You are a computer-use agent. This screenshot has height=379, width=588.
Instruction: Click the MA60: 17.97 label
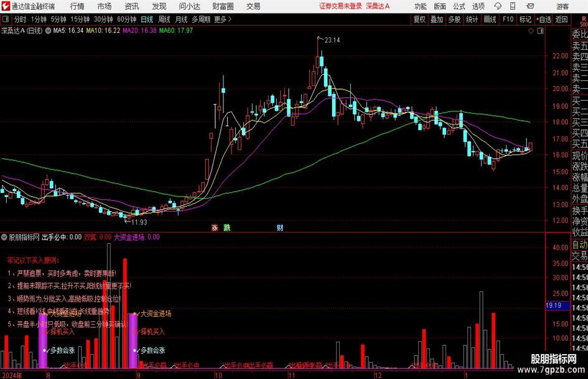pos(176,30)
